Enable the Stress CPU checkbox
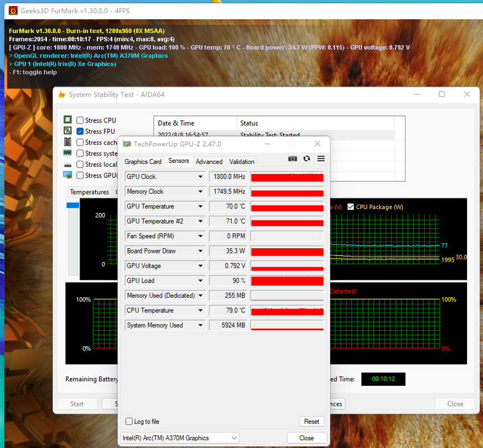 [x=80, y=120]
